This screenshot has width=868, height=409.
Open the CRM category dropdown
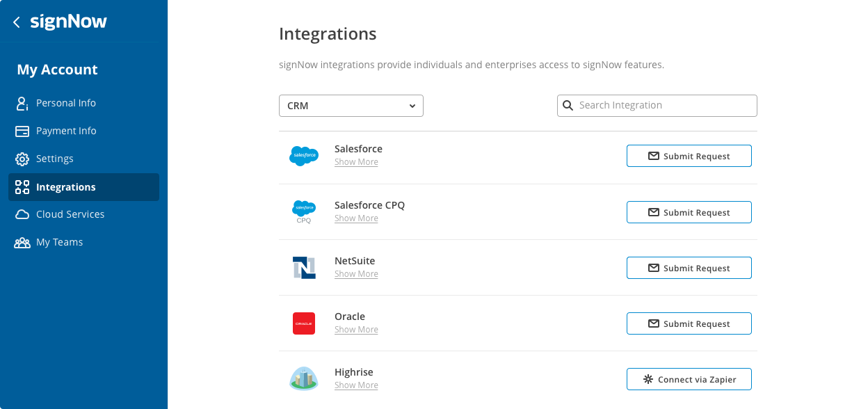351,105
